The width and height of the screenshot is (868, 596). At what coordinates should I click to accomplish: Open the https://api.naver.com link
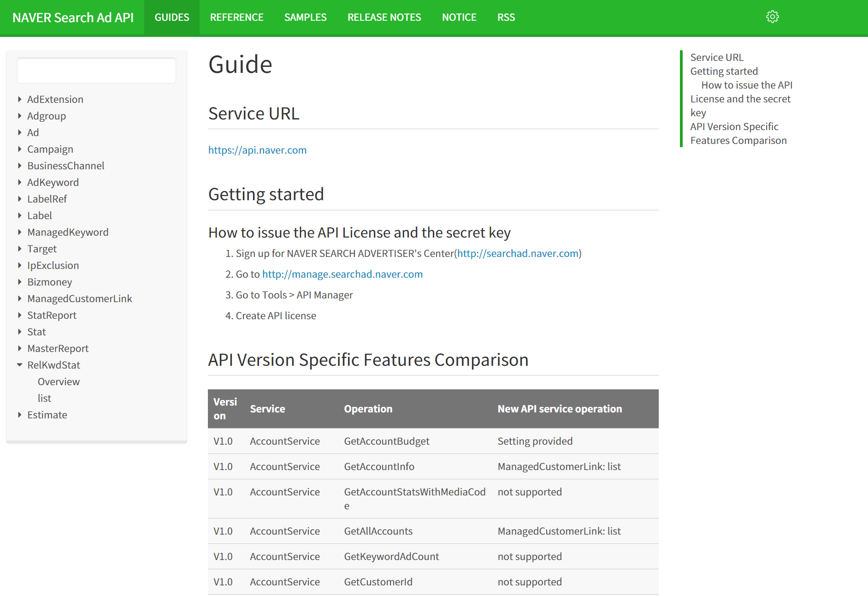pos(257,150)
